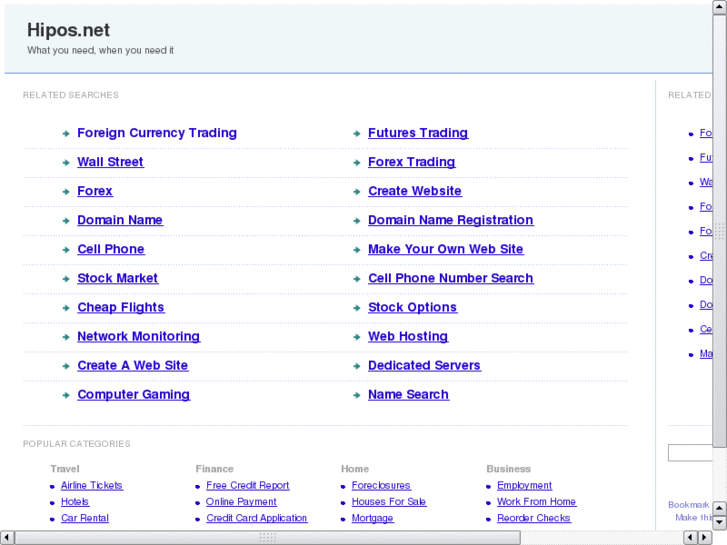Click Online Payment under Finance
This screenshot has height=545, width=727.
(x=241, y=502)
